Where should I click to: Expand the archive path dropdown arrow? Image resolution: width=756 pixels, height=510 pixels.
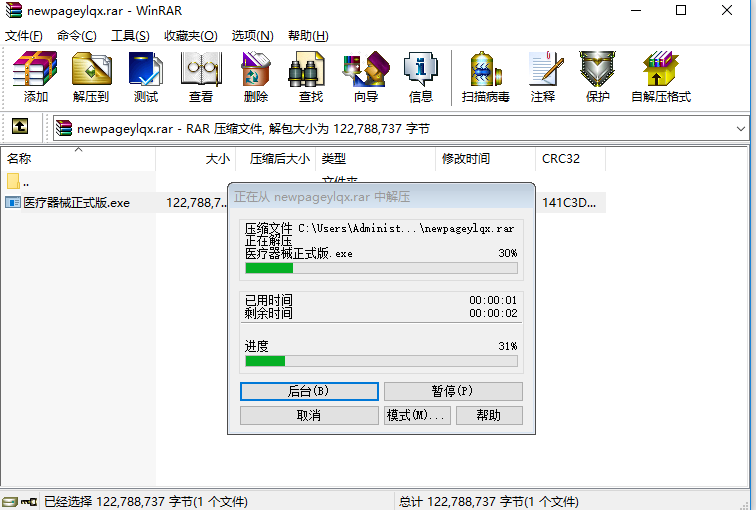click(x=741, y=129)
